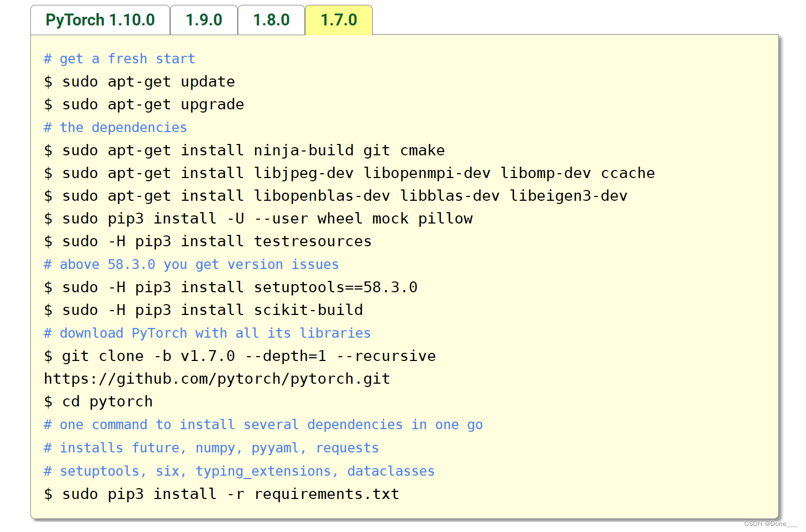Click the highlighted 1.7.0 tab
Screen dimensions: 806x532
(339, 20)
